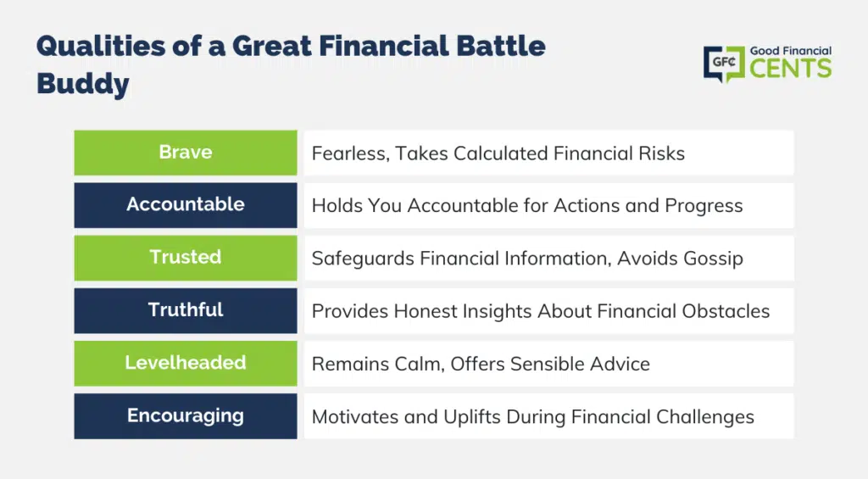
Task: Click 'Motivates and Uplifts During Financial Challenges'
Action: point(532,417)
